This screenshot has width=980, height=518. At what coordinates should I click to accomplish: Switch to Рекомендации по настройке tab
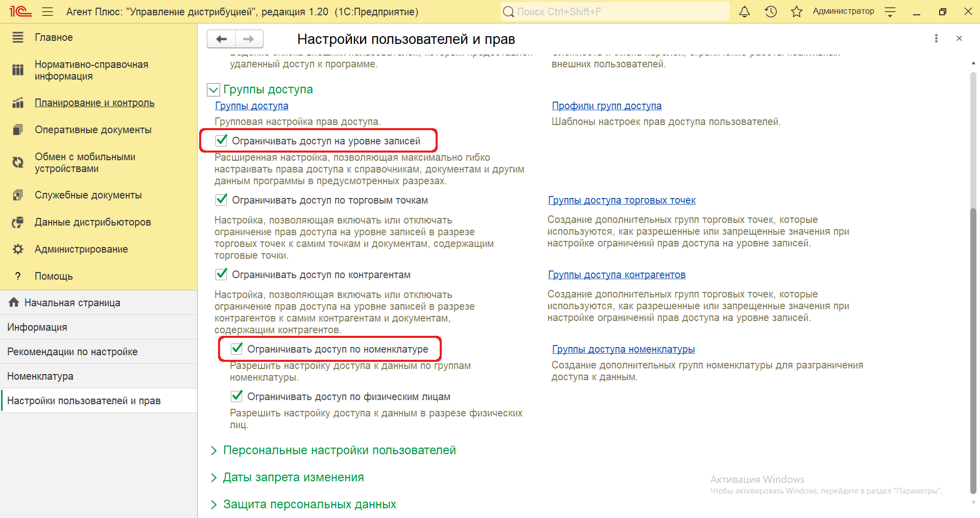pyautogui.click(x=99, y=352)
